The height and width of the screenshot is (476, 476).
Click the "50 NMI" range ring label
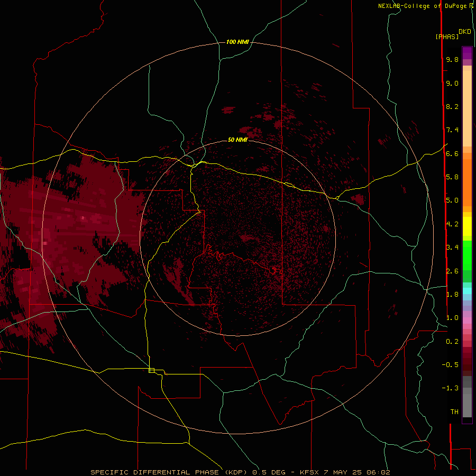click(237, 140)
